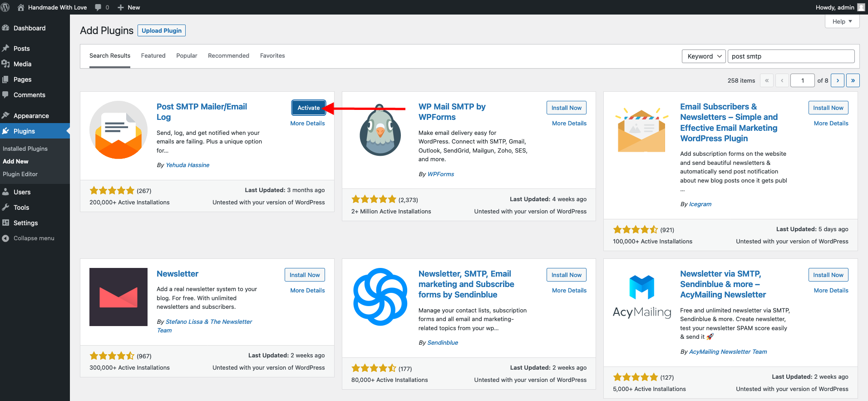The image size is (868, 401).
Task: Switch to the Popular tab
Action: [x=187, y=56]
